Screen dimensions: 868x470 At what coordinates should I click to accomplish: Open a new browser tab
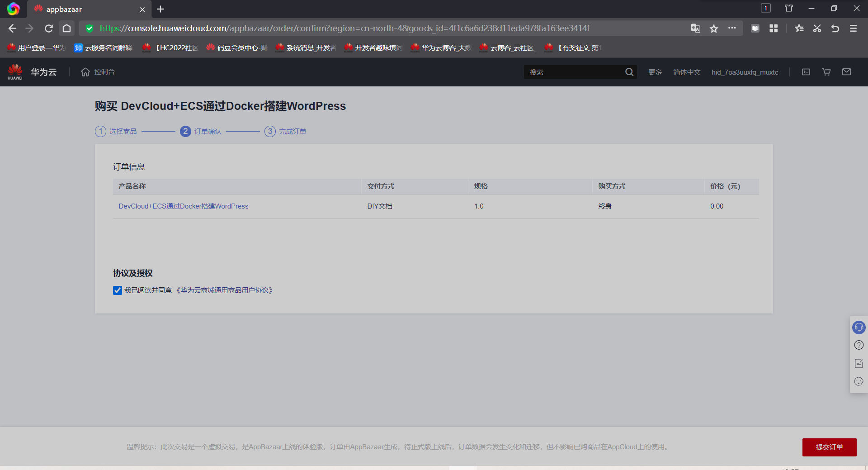pos(160,9)
